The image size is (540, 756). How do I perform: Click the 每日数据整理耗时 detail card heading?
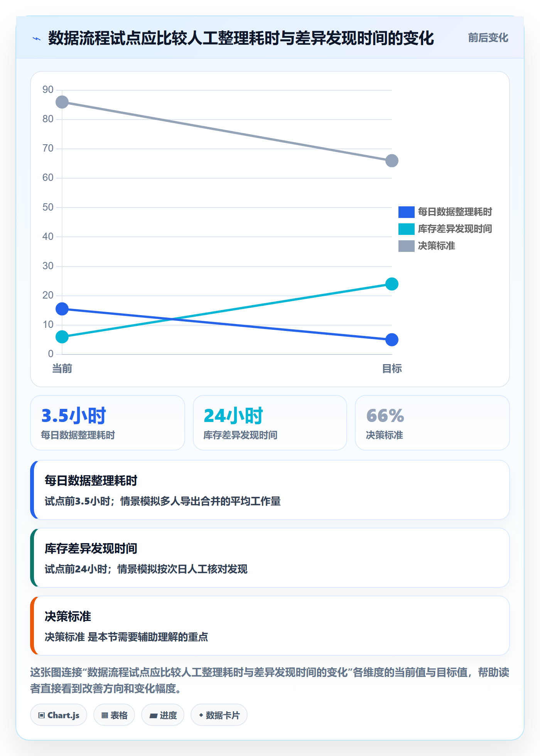[91, 481]
